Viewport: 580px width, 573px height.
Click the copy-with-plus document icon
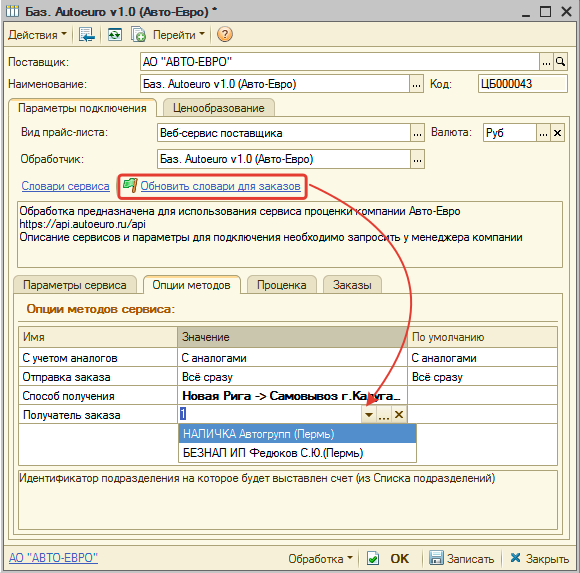click(138, 35)
